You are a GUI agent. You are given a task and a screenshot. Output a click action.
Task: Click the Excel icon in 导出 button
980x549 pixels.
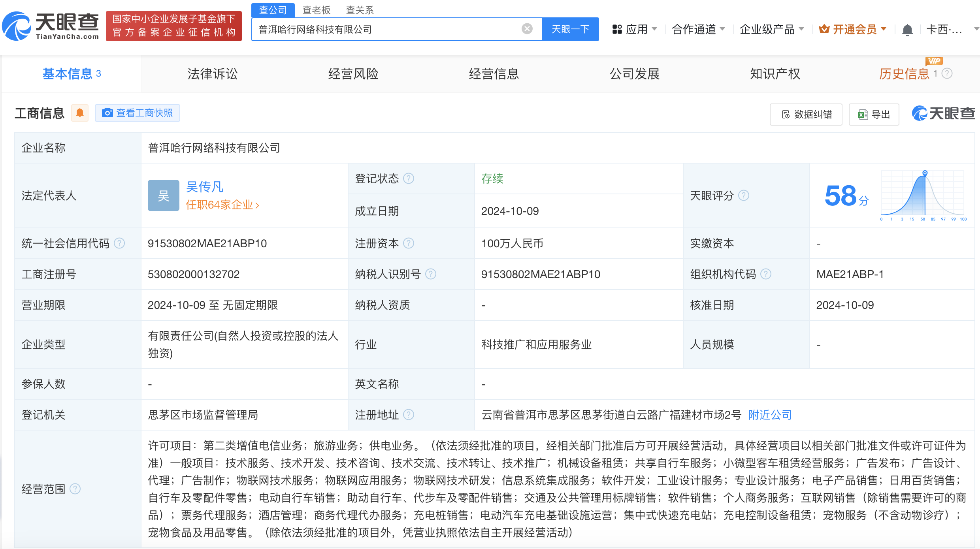(863, 115)
